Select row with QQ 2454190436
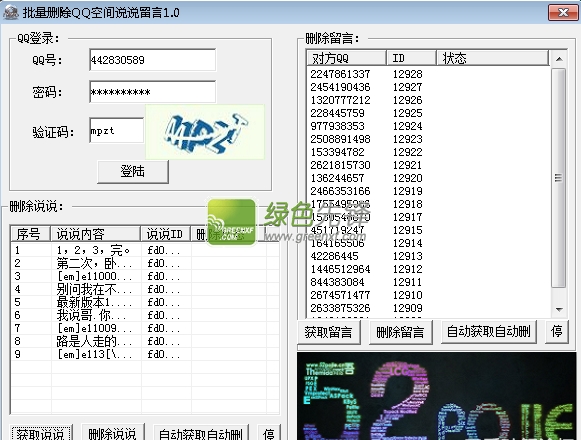Image resolution: width=581 pixels, height=440 pixels. pyautogui.click(x=428, y=87)
